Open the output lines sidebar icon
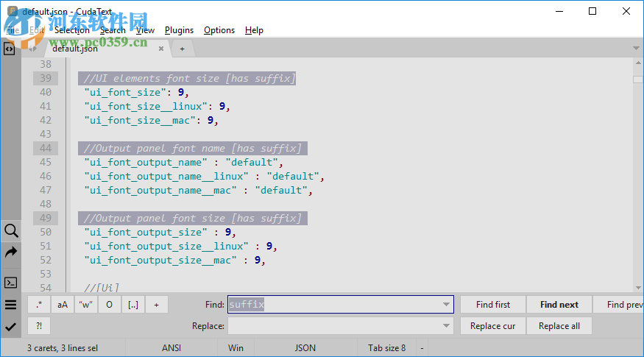Screen dimensions: 644x357 pyautogui.click(x=11, y=305)
